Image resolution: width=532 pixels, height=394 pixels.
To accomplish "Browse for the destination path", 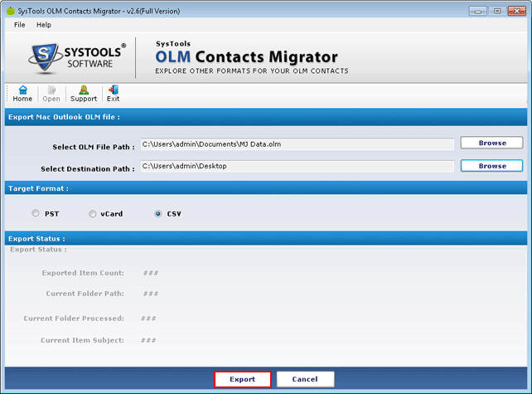I will pos(491,166).
